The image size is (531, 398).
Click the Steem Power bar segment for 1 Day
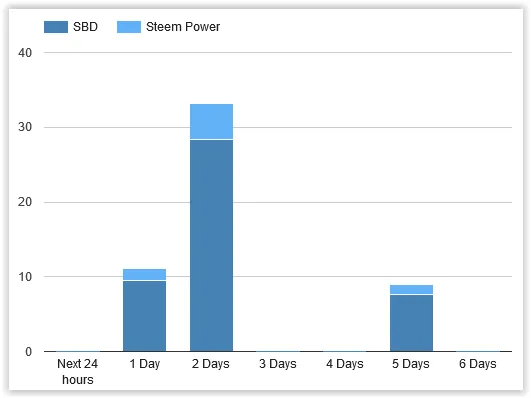point(145,275)
